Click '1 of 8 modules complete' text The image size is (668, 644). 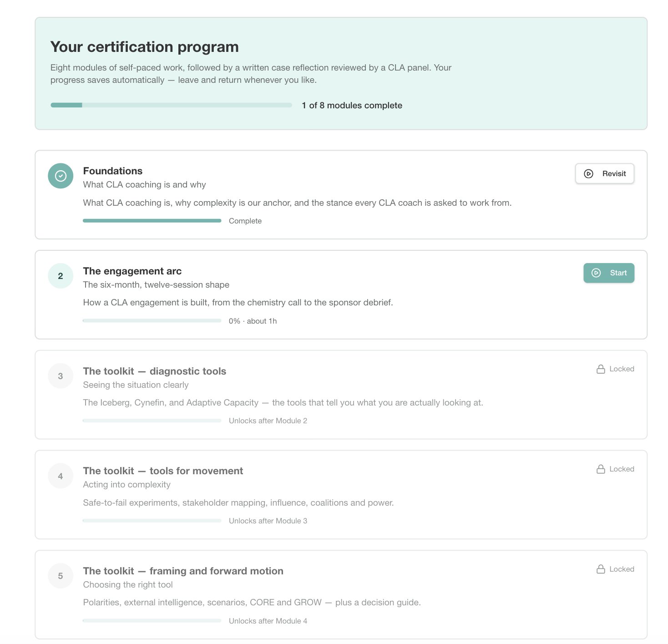352,106
